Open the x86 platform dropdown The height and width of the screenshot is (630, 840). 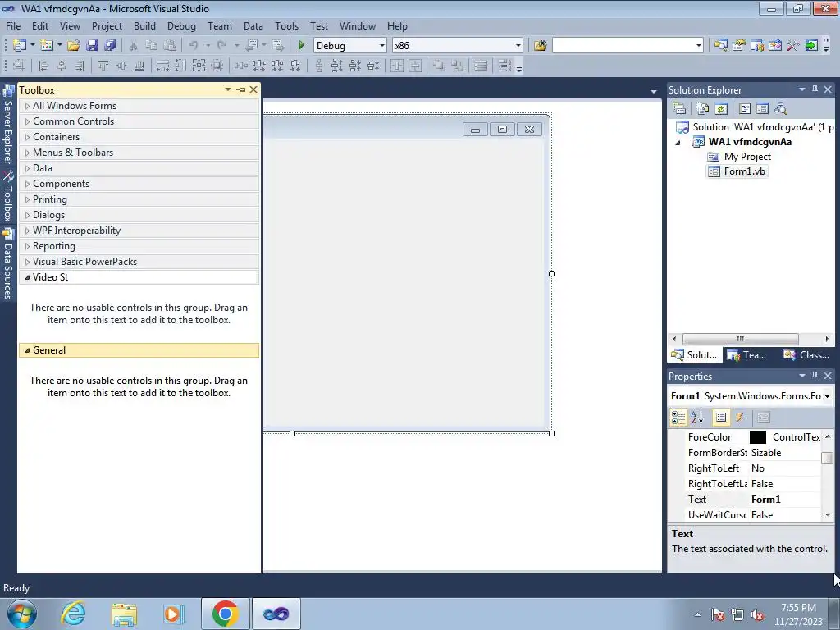pyautogui.click(x=518, y=46)
